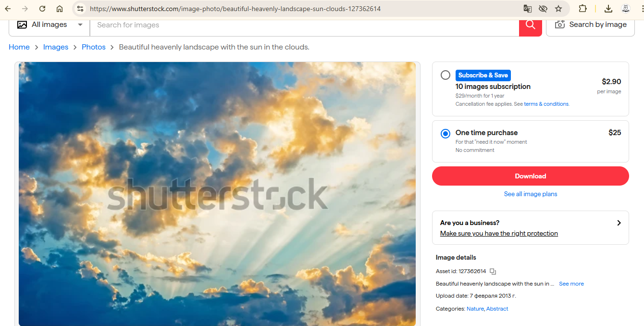Open terms & conditions link
644x326 pixels.
click(x=546, y=104)
